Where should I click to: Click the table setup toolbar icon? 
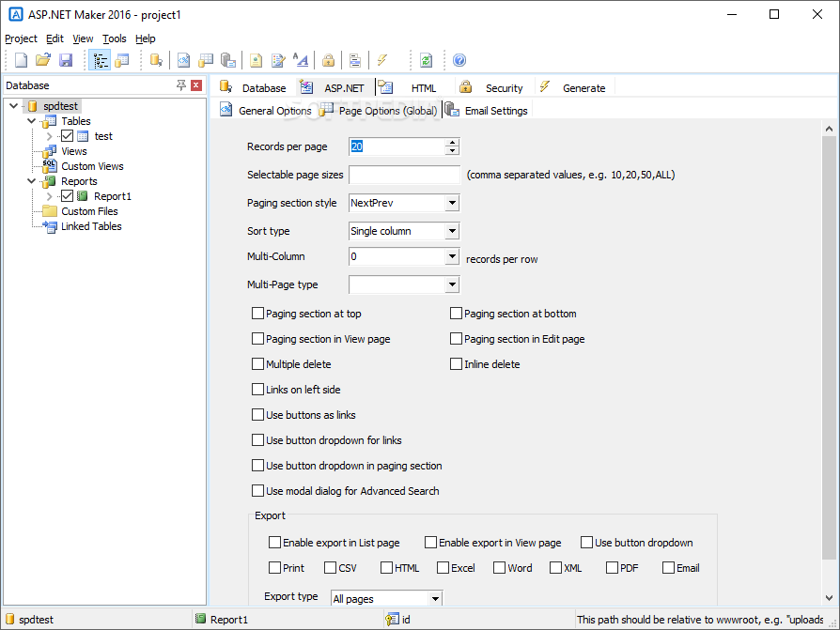(122, 60)
